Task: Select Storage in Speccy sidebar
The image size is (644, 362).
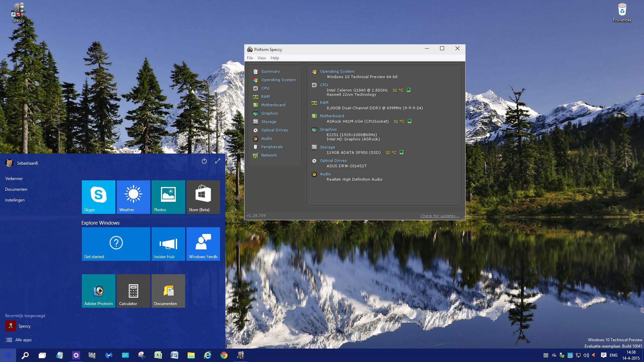Action: coord(269,122)
